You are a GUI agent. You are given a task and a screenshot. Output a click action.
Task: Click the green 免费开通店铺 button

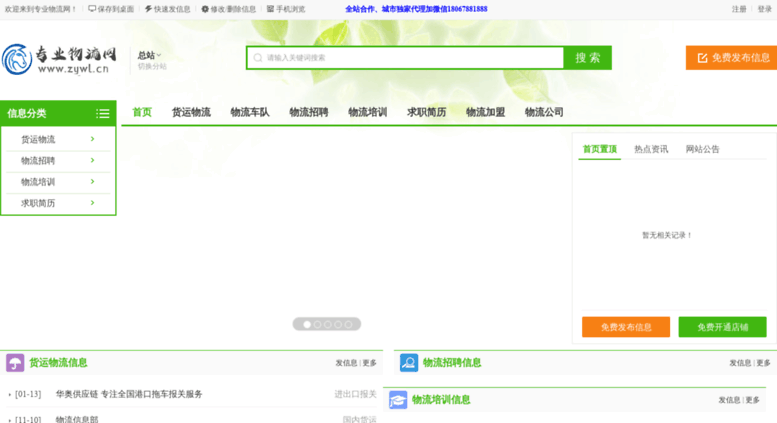pos(722,327)
